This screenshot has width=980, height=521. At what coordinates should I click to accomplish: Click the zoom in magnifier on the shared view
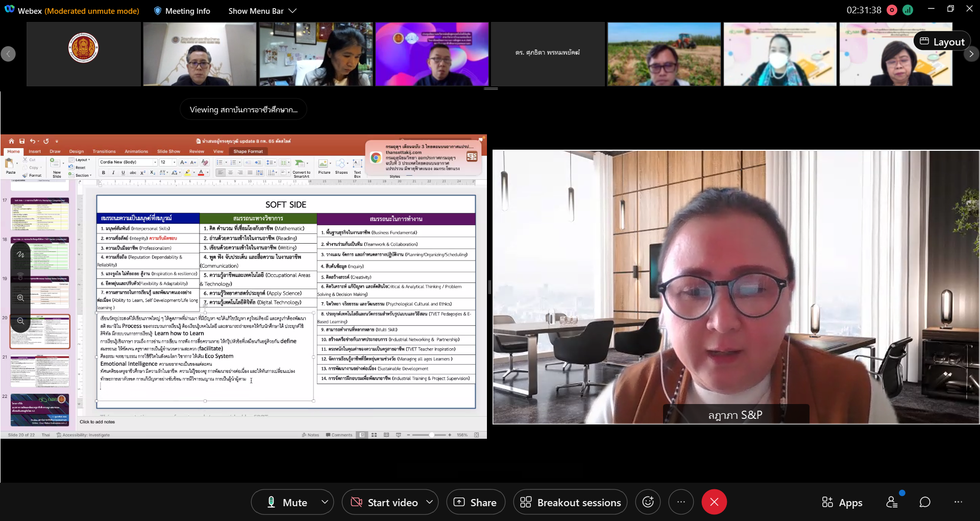tap(20, 298)
